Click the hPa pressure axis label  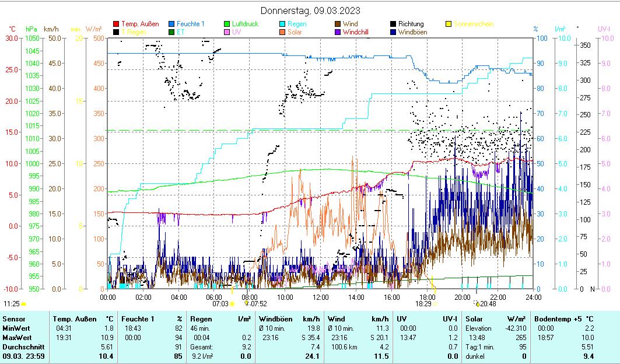pyautogui.click(x=30, y=29)
